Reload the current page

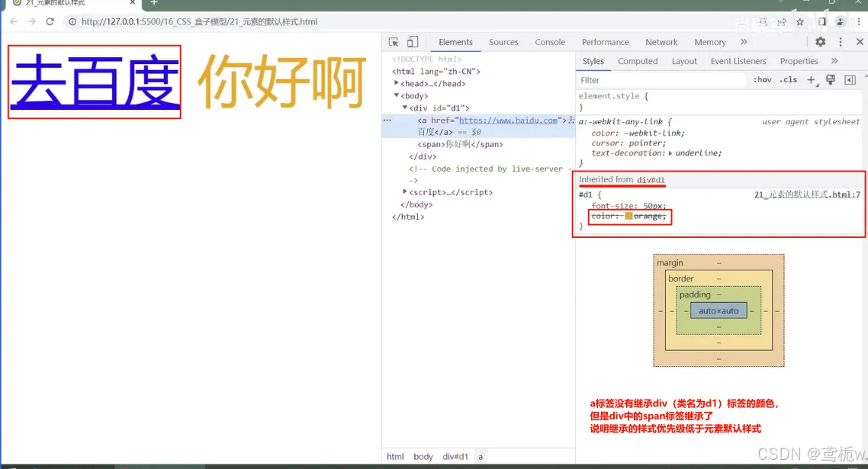(x=50, y=21)
